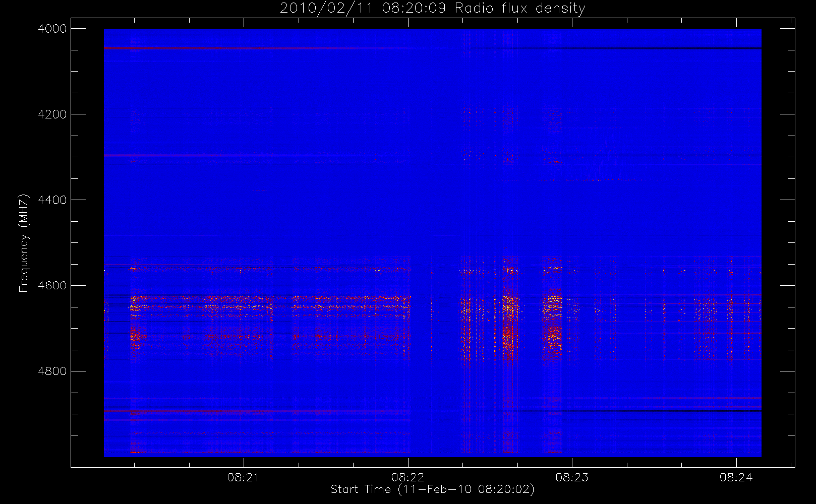Click the 'Frequency (MHZ)' axis label

(x=24, y=243)
